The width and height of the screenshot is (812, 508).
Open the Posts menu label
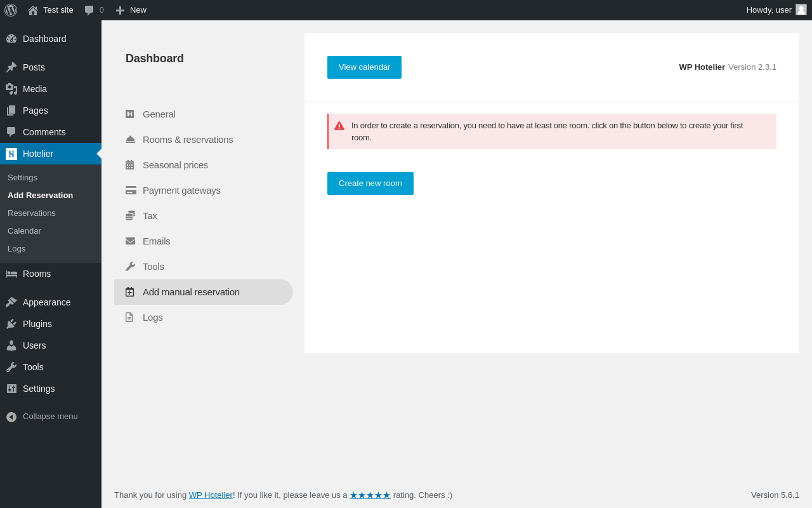(34, 67)
